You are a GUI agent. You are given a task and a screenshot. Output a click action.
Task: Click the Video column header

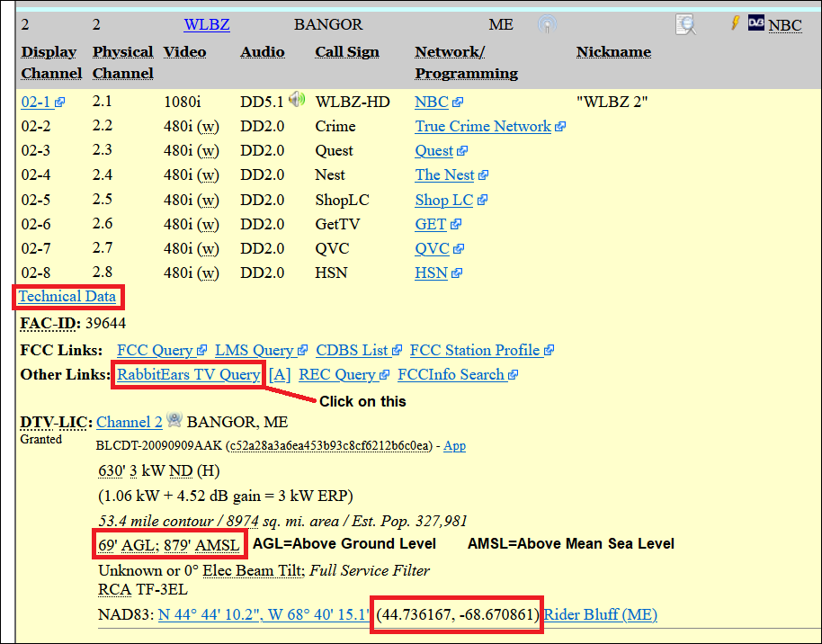(x=184, y=52)
